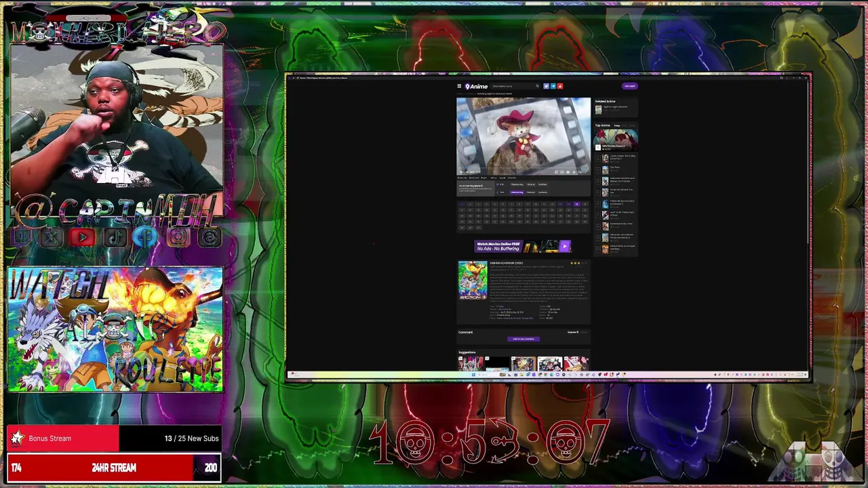Toggle the Auto Play option under player
The width and height of the screenshot is (868, 488).
coord(462,178)
